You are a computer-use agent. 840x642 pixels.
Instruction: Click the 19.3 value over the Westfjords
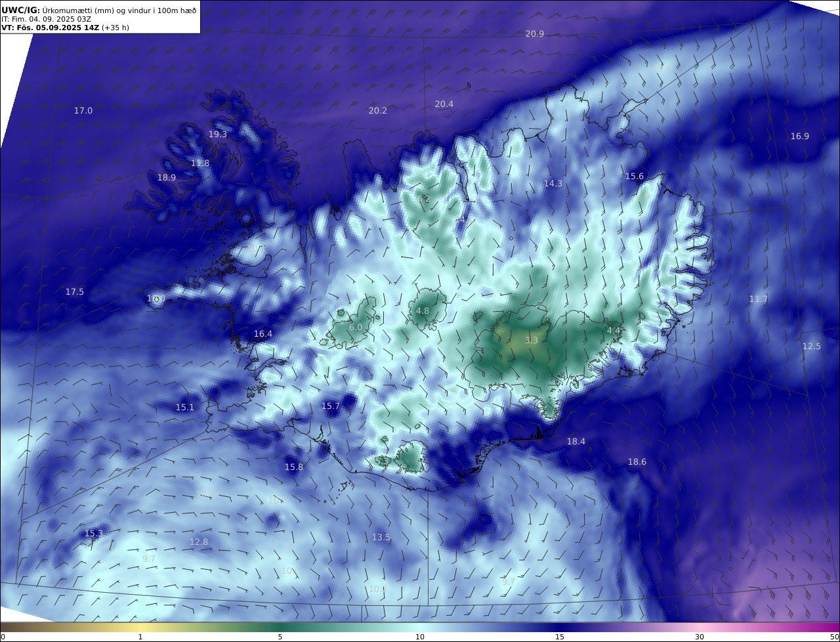click(x=218, y=135)
